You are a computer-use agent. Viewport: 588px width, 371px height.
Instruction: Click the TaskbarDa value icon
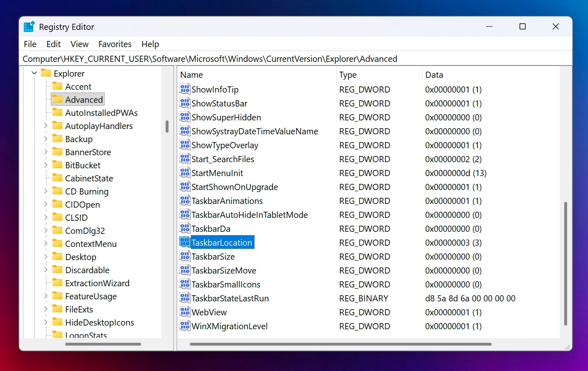click(x=185, y=228)
